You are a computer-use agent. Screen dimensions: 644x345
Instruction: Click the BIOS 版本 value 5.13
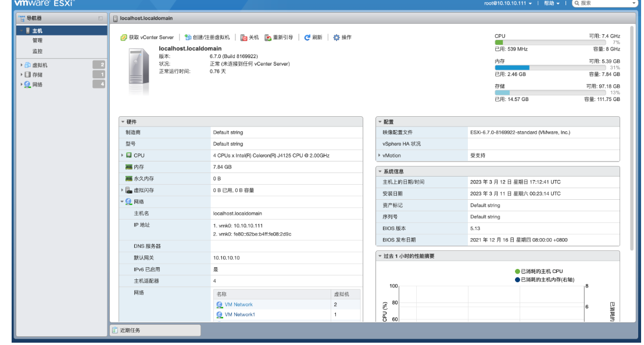coord(475,228)
